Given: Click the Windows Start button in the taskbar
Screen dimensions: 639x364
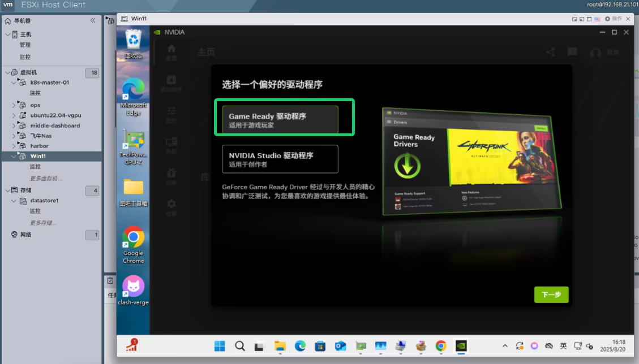Looking at the screenshot, I should 220,346.
